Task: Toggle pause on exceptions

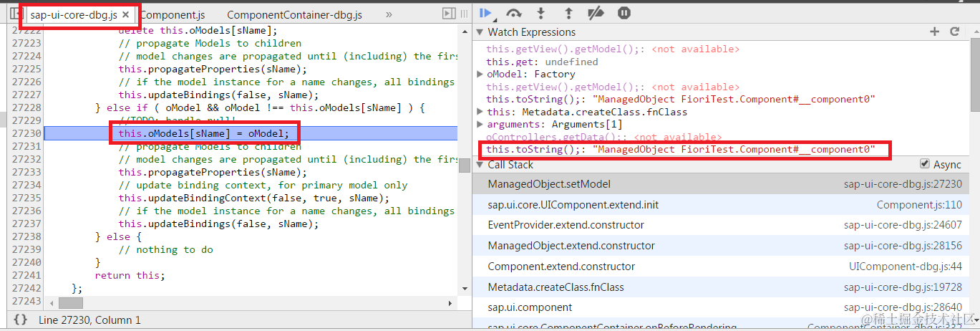Action: pyautogui.click(x=624, y=13)
